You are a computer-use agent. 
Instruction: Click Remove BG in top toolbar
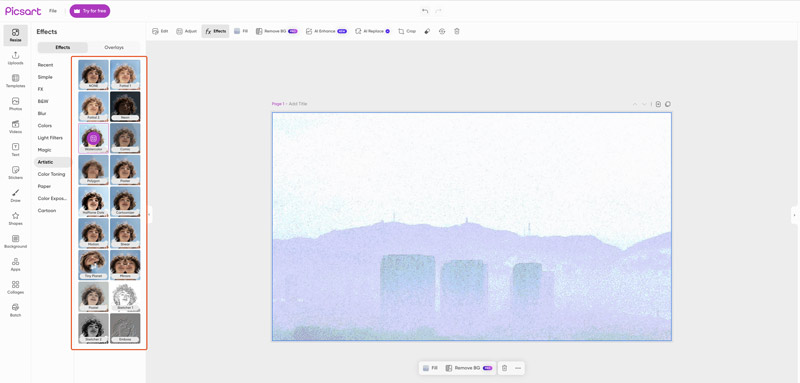point(277,31)
